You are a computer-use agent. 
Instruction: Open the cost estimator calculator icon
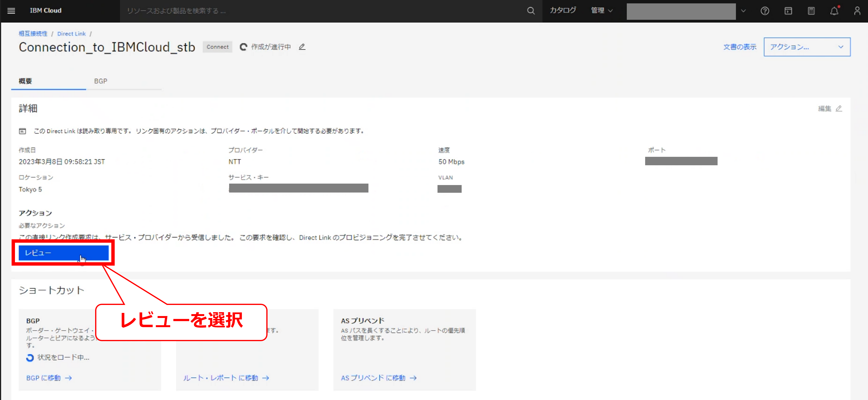pyautogui.click(x=811, y=11)
